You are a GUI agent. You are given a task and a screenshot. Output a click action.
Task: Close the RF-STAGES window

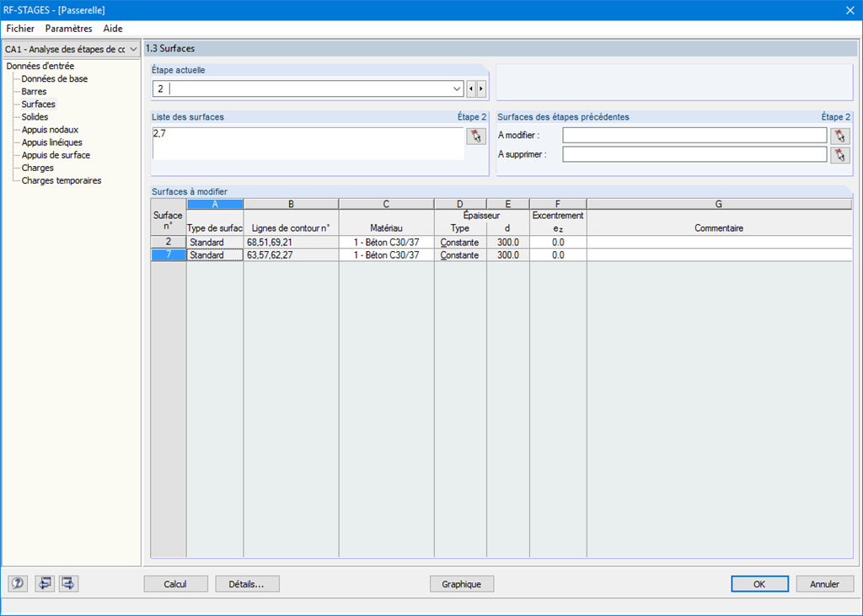[x=850, y=10]
